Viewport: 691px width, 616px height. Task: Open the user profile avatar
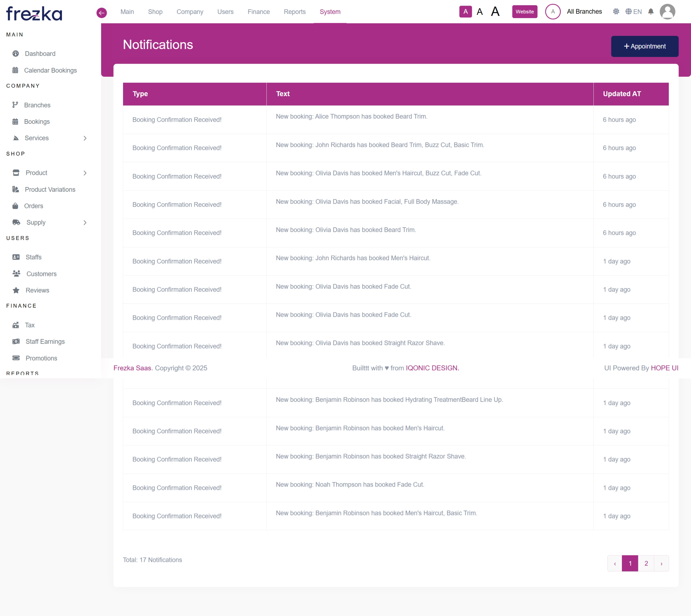[x=667, y=12]
